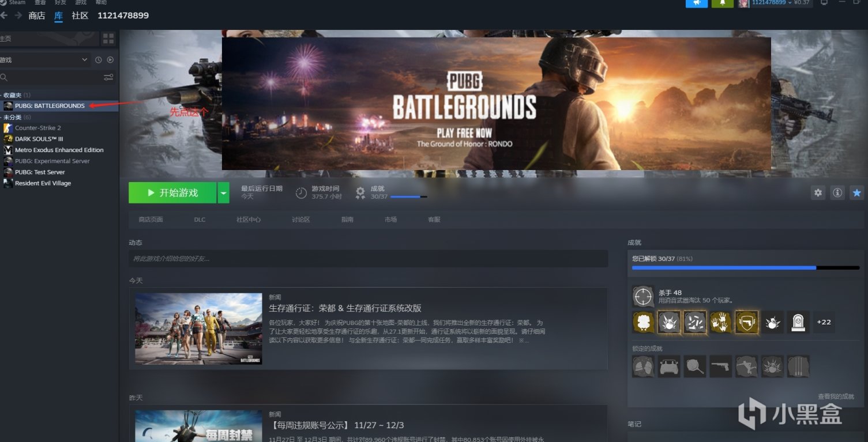Click the locked frying pan achievement icon
Image resolution: width=868 pixels, height=442 pixels.
click(695, 366)
